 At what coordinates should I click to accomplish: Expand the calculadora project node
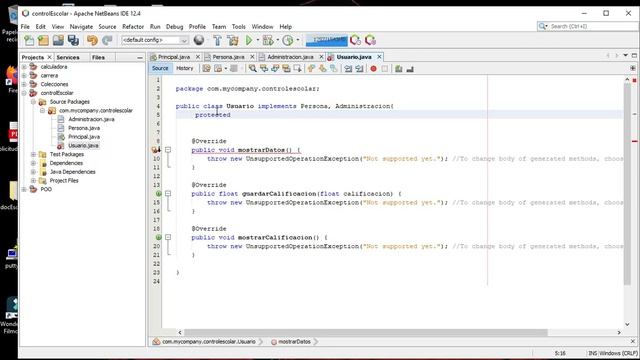click(x=24, y=67)
